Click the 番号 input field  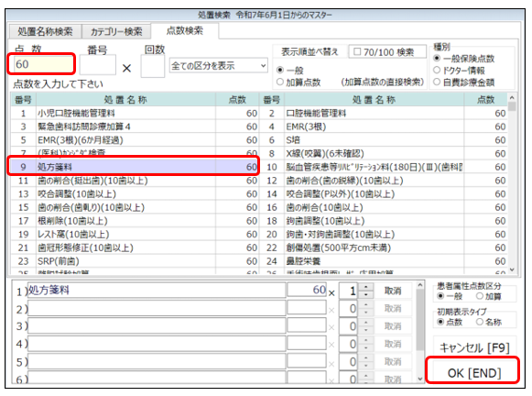click(x=98, y=64)
